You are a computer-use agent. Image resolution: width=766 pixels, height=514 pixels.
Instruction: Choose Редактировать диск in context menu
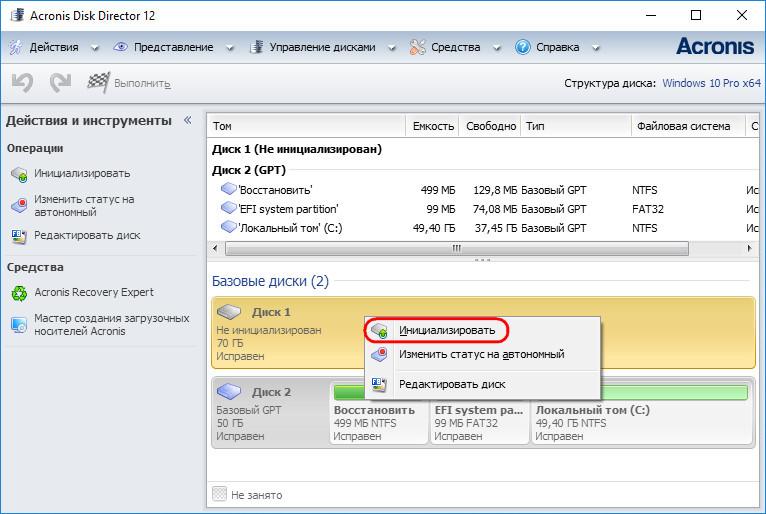click(452, 385)
